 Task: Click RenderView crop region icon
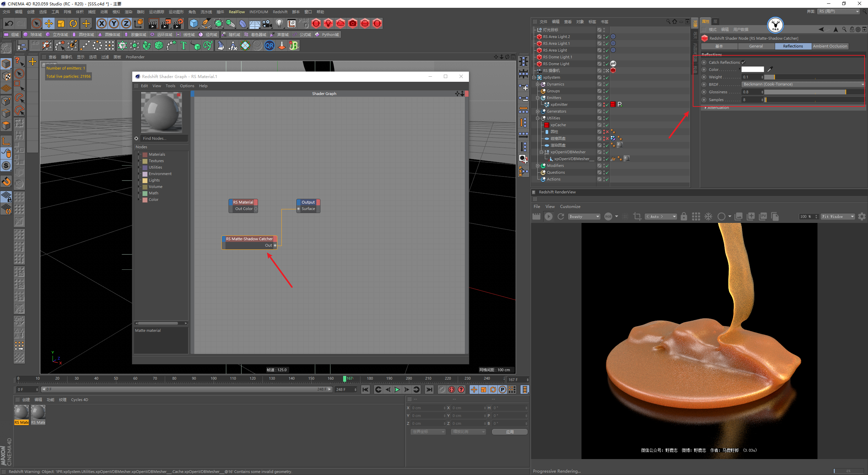tap(637, 216)
